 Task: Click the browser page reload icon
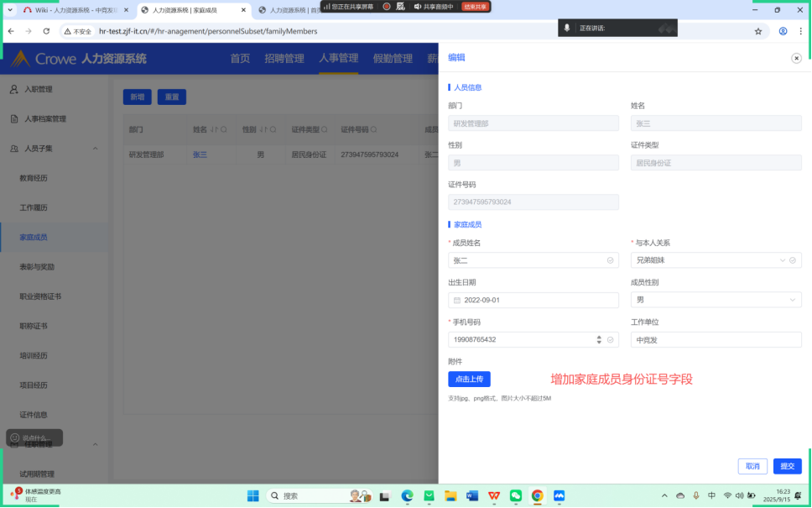point(45,31)
